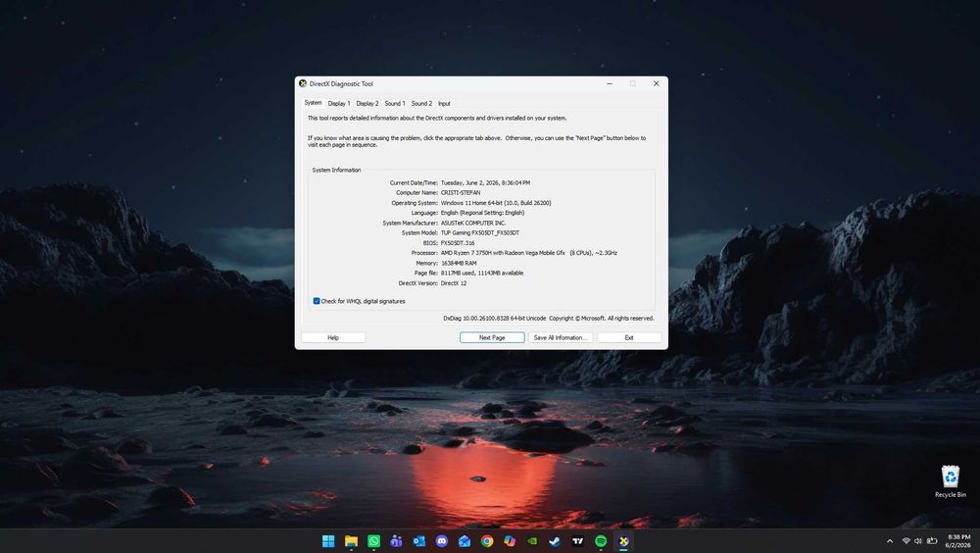Click the page file 8117MB used value
The height and width of the screenshot is (553, 980).
tap(482, 273)
